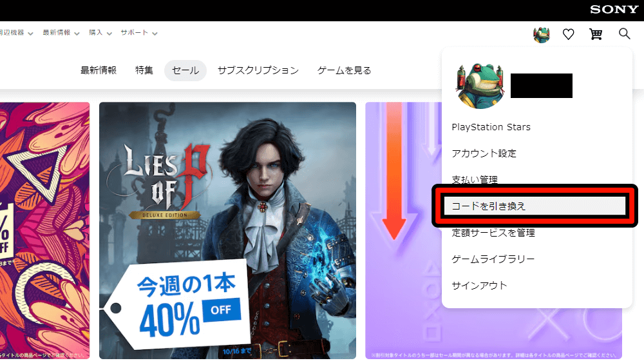
Task: Select the セール tab
Action: point(185,70)
